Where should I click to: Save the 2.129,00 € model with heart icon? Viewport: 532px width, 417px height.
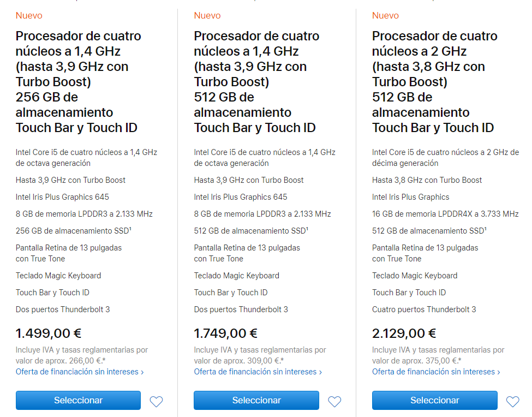(513, 401)
